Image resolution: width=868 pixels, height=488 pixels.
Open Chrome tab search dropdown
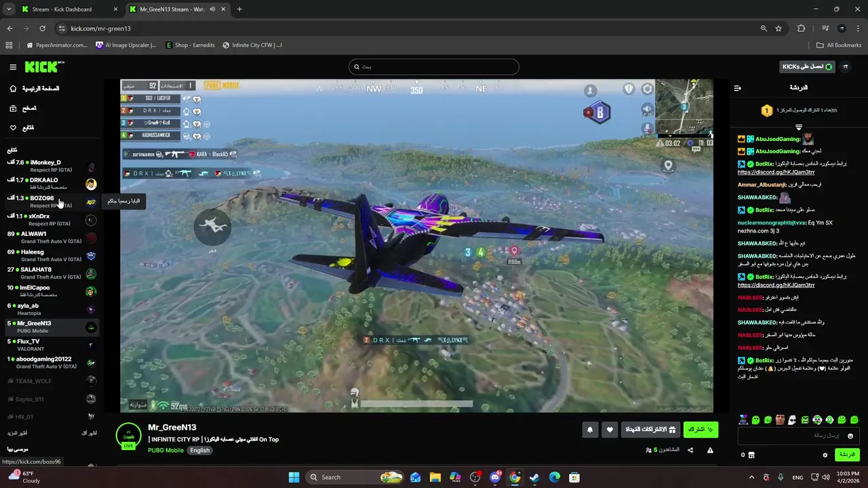(x=8, y=9)
